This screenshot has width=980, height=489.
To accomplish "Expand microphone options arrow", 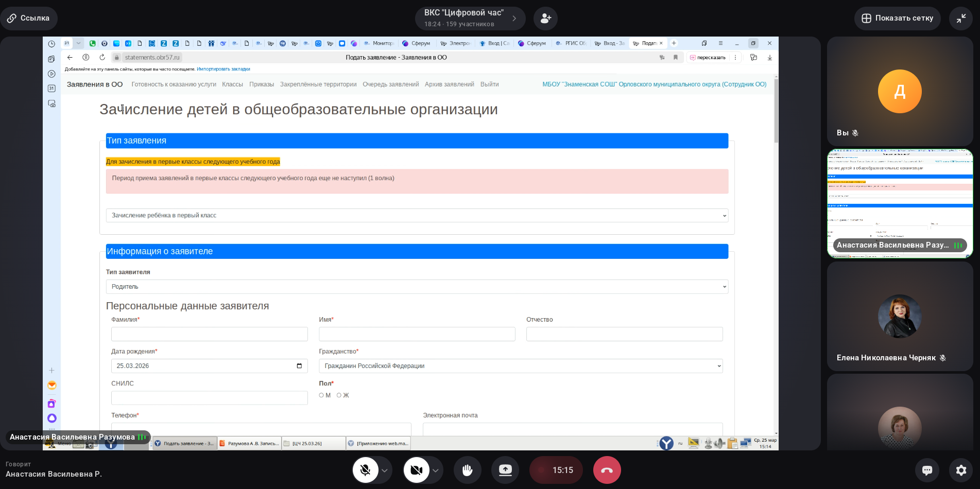I will (x=384, y=470).
